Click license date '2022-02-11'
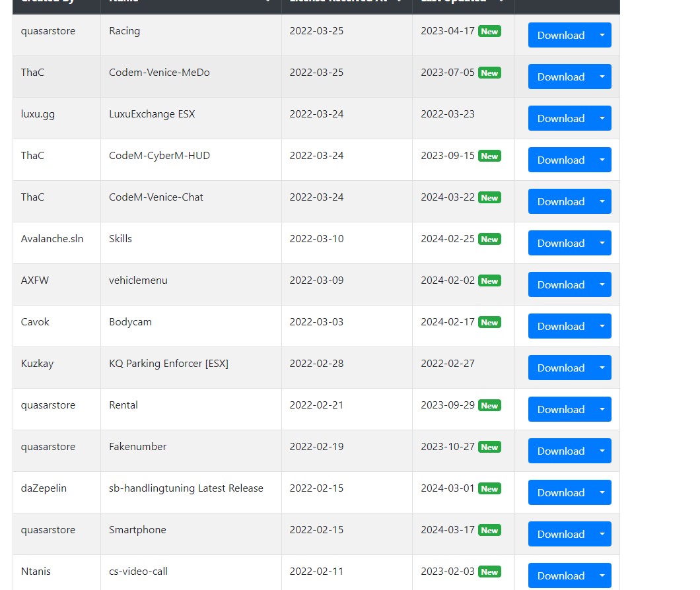This screenshot has height=590, width=700. click(x=316, y=572)
